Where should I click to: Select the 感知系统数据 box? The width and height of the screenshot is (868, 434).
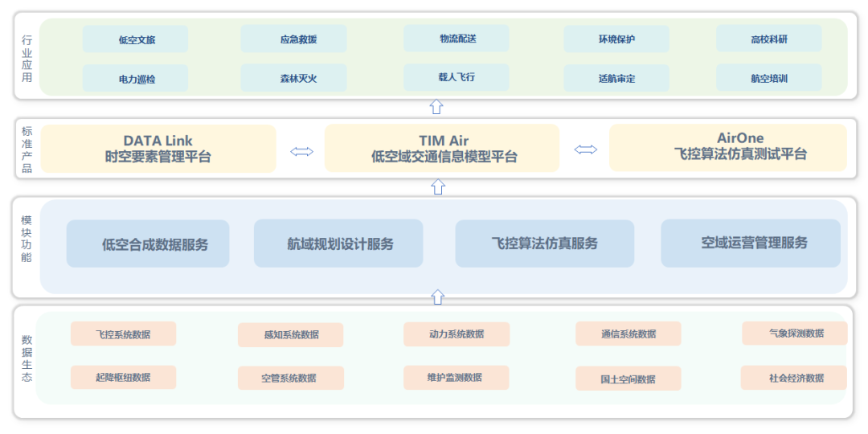tap(291, 335)
